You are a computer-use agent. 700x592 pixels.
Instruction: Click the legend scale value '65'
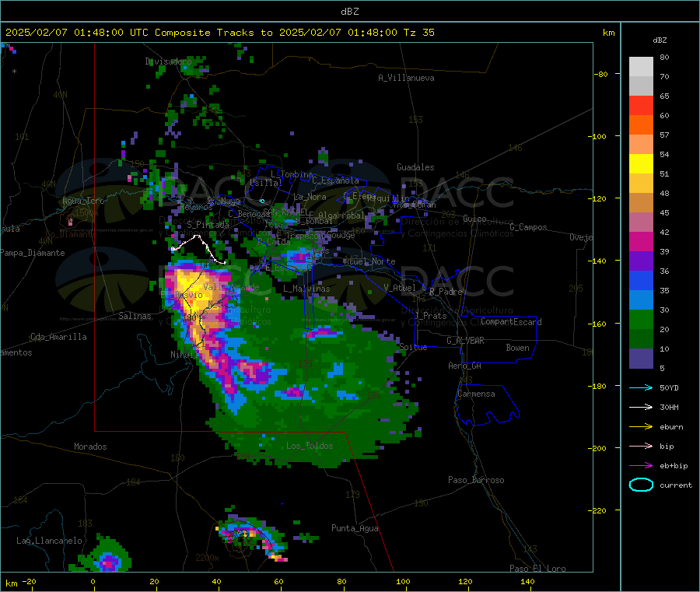click(x=664, y=96)
